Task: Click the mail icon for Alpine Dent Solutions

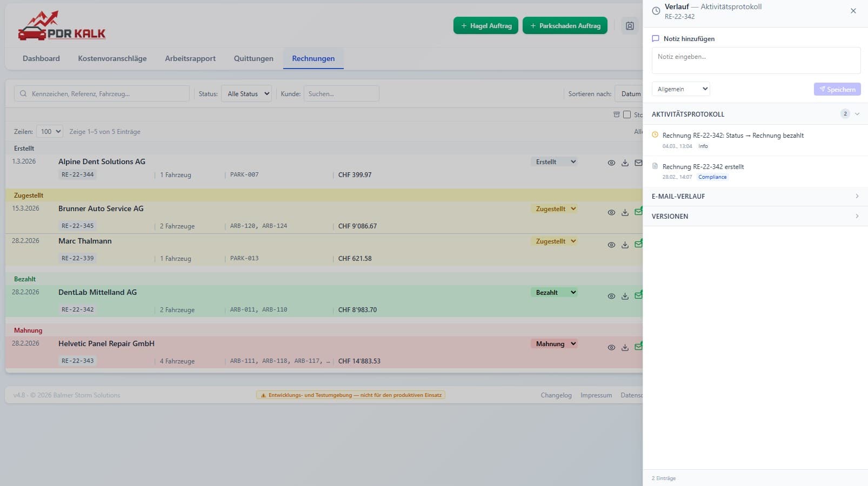Action: click(638, 163)
